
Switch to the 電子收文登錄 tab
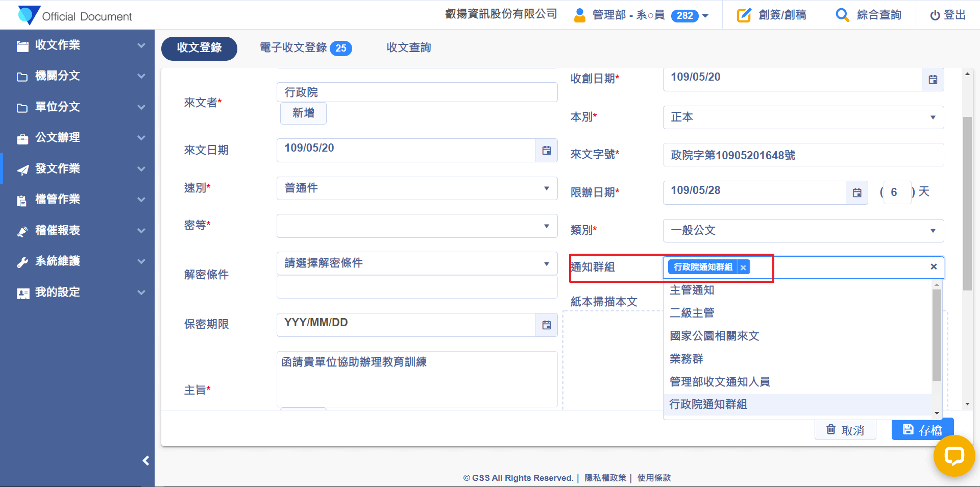[305, 48]
